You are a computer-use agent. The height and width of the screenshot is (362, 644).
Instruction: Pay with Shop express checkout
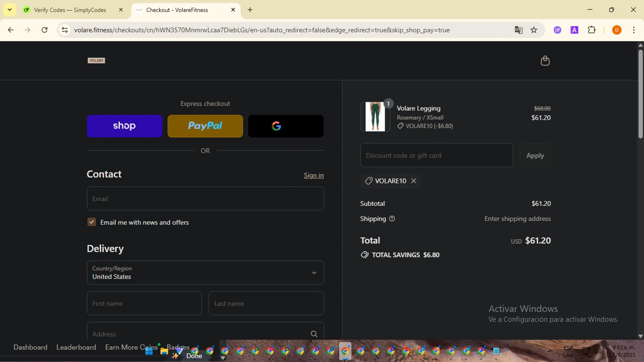click(125, 126)
